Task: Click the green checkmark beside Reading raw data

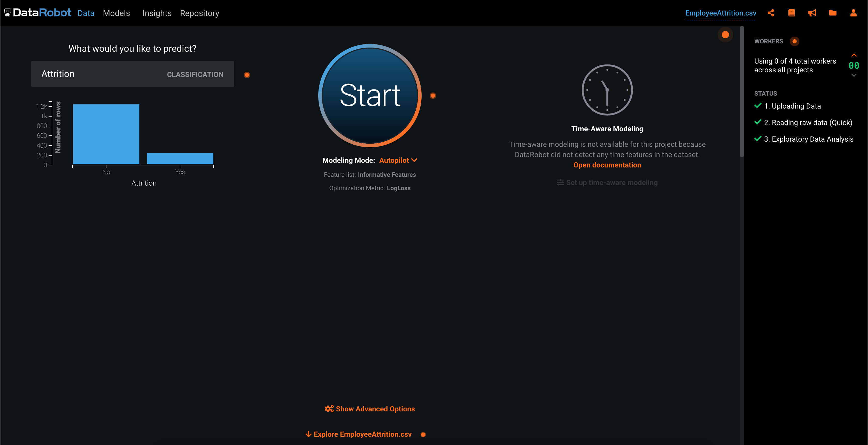Action: click(757, 122)
